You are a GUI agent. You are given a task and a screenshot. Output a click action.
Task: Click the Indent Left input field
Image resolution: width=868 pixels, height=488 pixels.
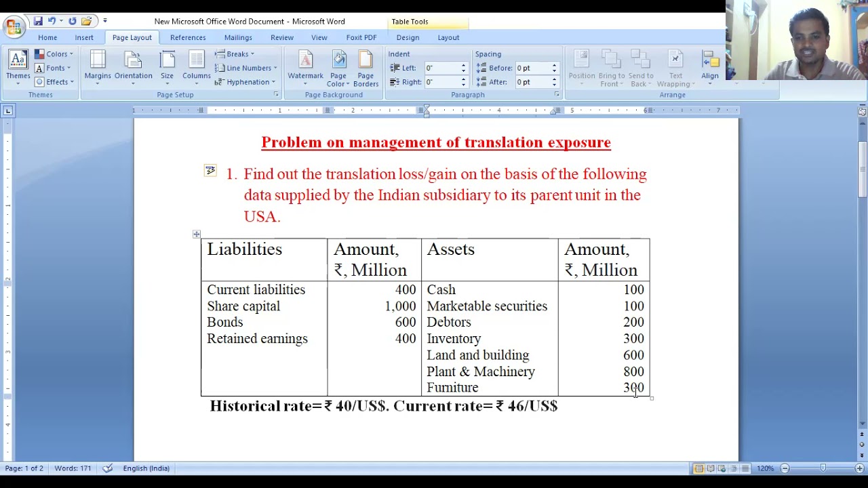441,68
